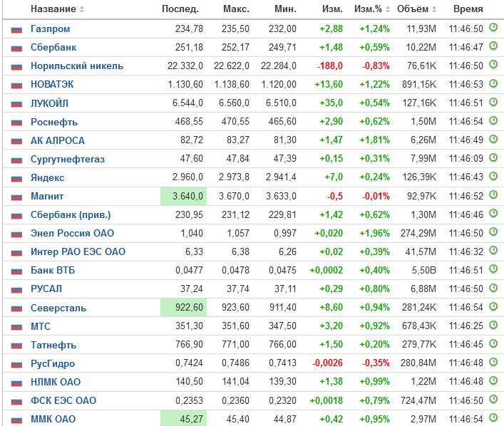Open the Сбербанк (прив.) stock link
The height and width of the screenshot is (426, 504).
[71, 214]
